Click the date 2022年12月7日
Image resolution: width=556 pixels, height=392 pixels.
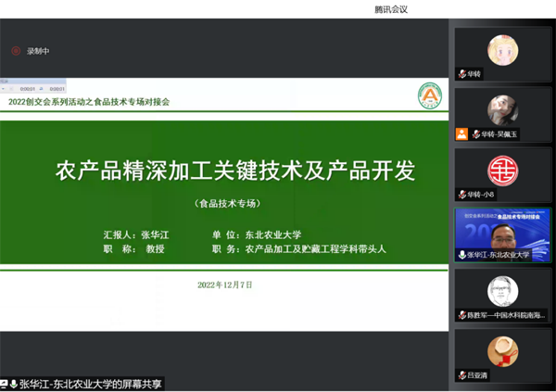pyautogui.click(x=225, y=285)
